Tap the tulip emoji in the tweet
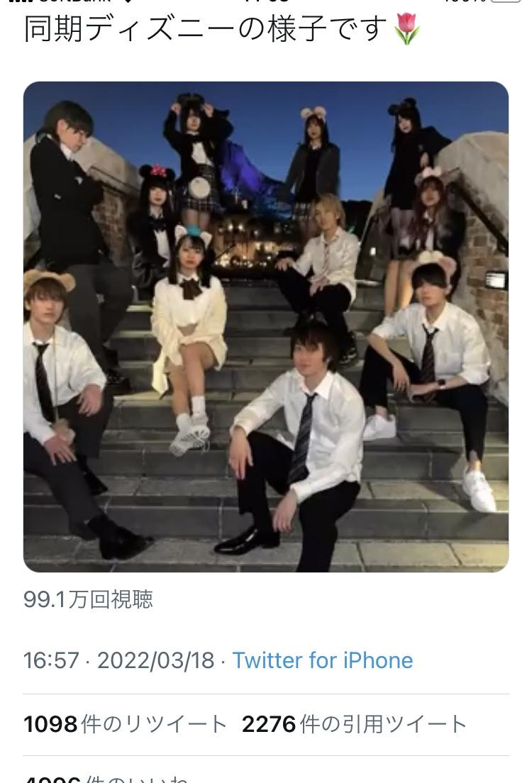532x783 pixels. (406, 29)
